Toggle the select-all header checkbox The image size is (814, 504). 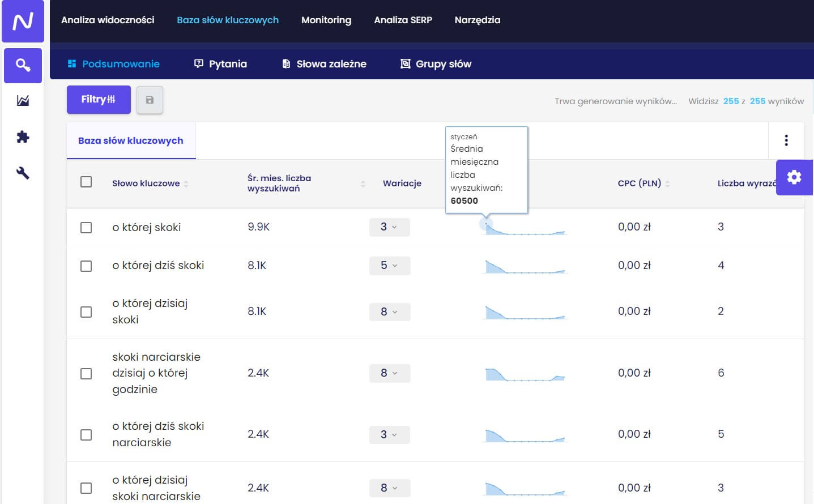(86, 182)
